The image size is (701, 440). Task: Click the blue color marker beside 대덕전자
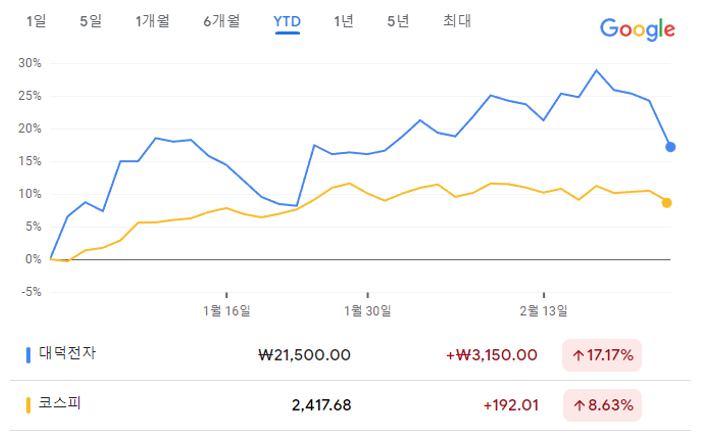[x=28, y=354]
